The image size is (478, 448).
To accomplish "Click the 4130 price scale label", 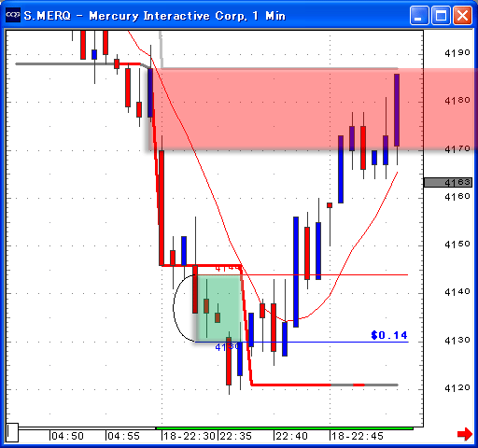I will pyautogui.click(x=457, y=340).
